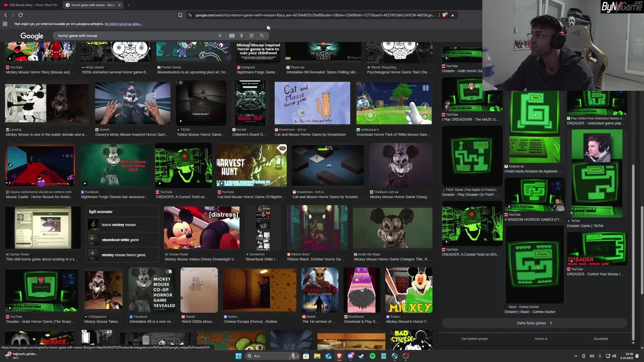Select the 'horror game with mouse' browser tab

point(94,5)
